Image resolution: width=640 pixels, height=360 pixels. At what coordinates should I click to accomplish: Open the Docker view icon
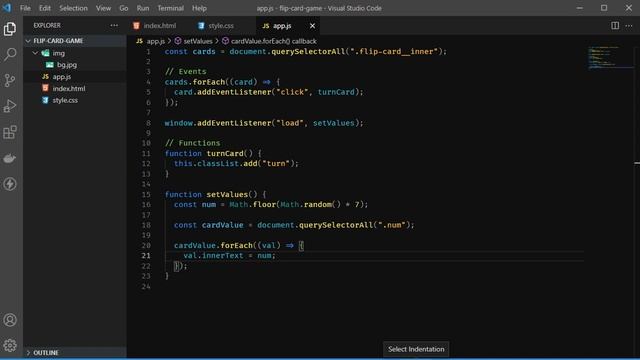point(10,158)
